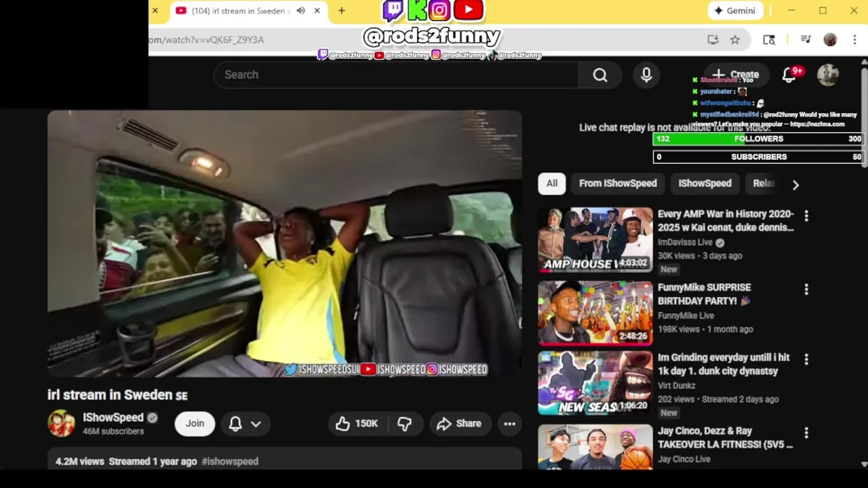Select the partially shown Related filter chip
This screenshot has height=488, width=868.
764,184
